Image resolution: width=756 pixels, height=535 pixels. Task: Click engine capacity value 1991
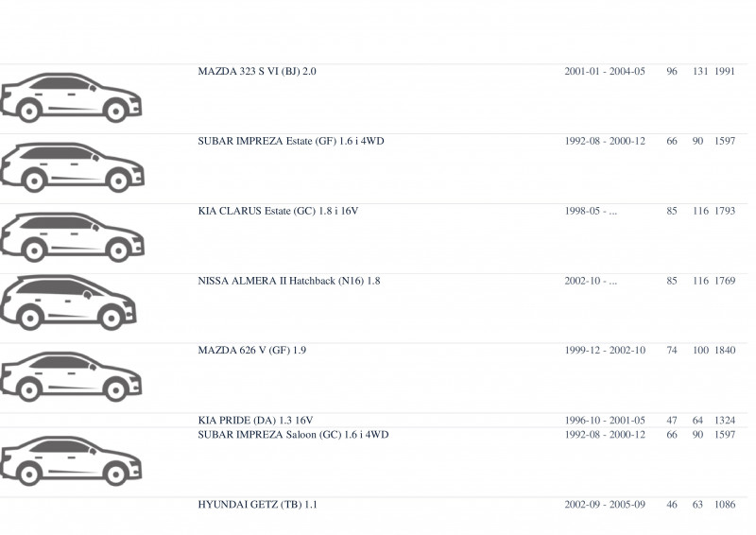(724, 72)
